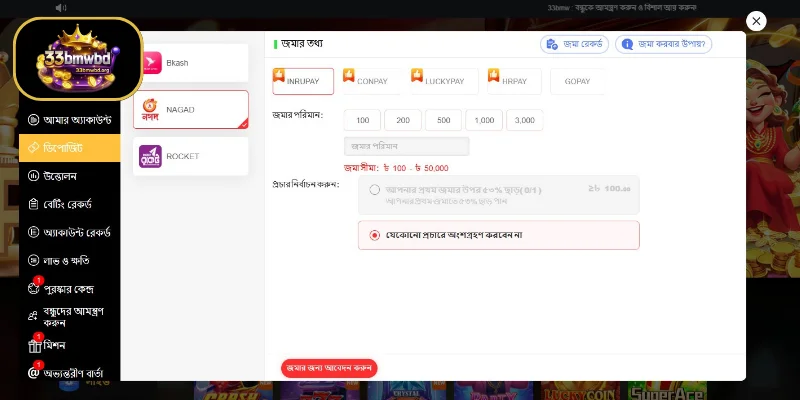The width and height of the screenshot is (800, 400).
Task: Click thumbs-up badge on CONPAY
Action: click(x=349, y=75)
